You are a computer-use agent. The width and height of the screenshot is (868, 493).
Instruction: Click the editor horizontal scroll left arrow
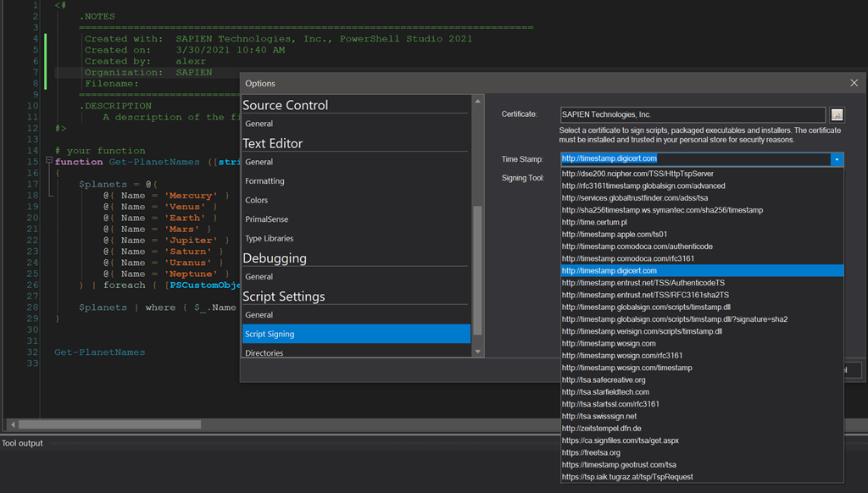pos(13,424)
